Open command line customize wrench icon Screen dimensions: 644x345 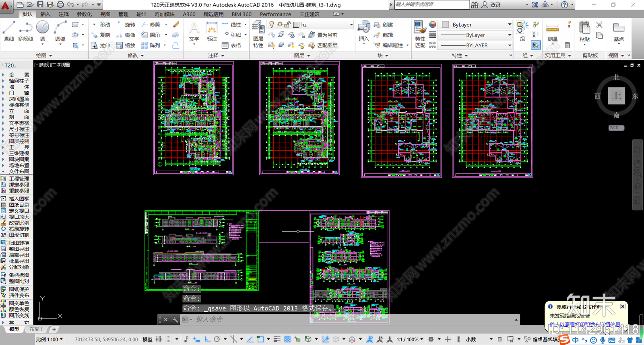click(x=175, y=319)
